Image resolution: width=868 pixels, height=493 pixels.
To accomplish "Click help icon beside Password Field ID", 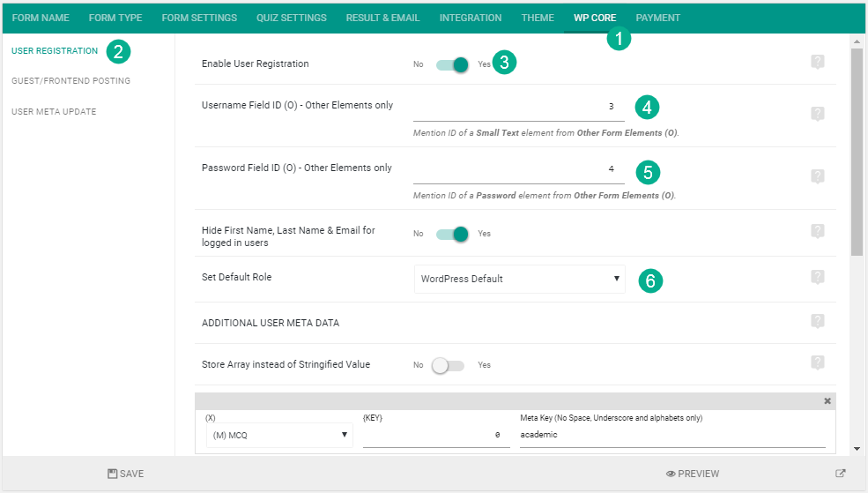I will 817,176.
